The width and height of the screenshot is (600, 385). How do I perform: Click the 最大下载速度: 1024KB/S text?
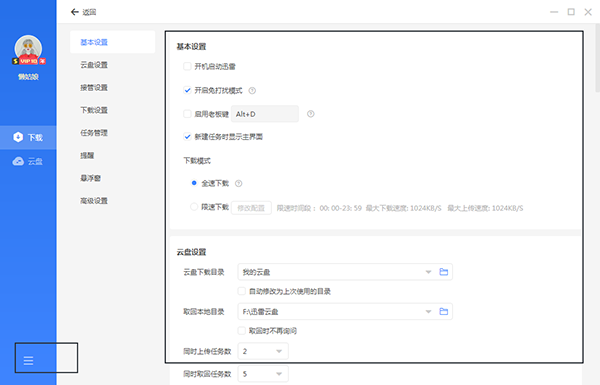[x=404, y=208]
